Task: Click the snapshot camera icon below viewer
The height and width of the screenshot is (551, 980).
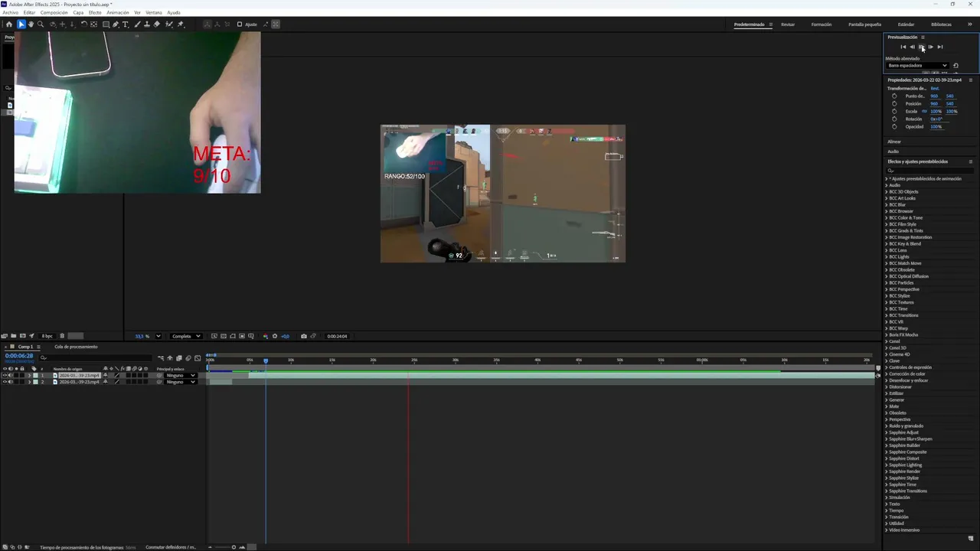Action: coord(303,336)
